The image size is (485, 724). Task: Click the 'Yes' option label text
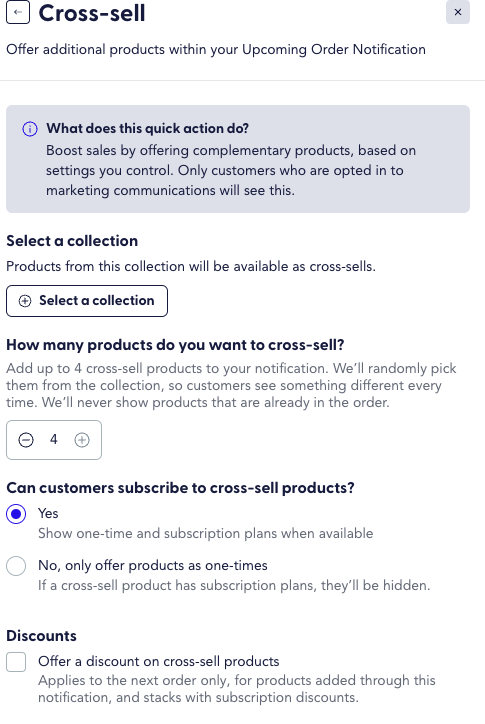click(48, 513)
